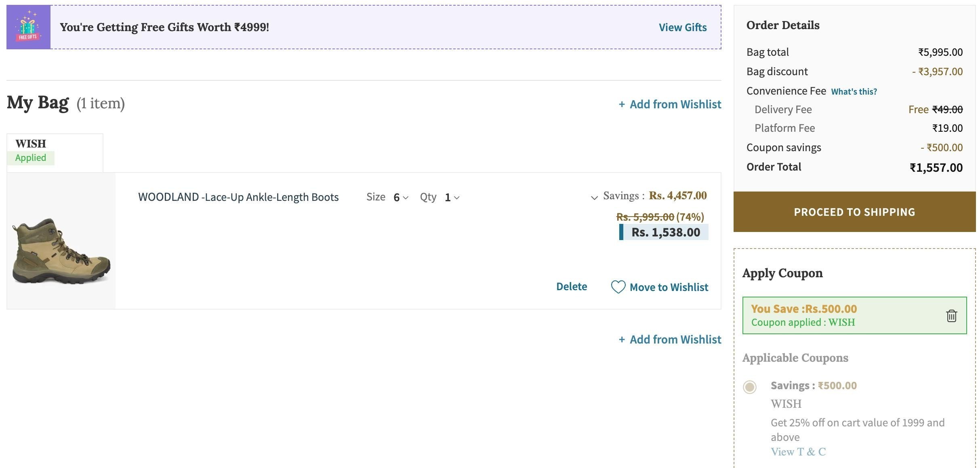This screenshot has width=980, height=468.
Task: Delete the Woodland boots from bag
Action: (572, 287)
